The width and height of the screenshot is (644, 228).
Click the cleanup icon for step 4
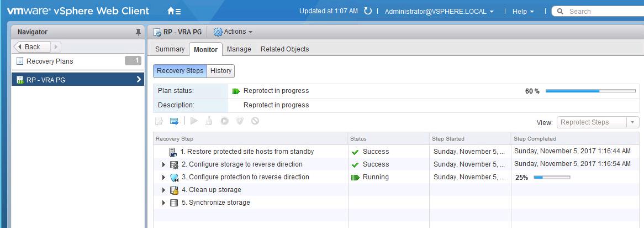174,190
